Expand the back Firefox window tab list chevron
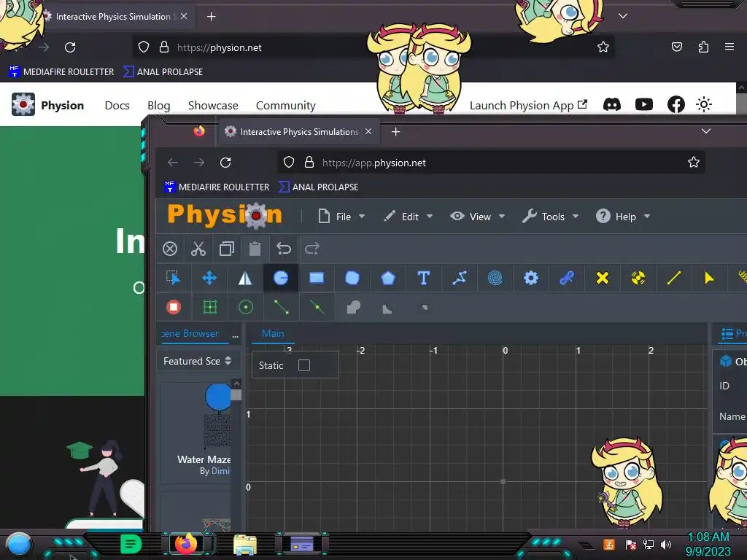Image resolution: width=747 pixels, height=560 pixels. click(623, 16)
